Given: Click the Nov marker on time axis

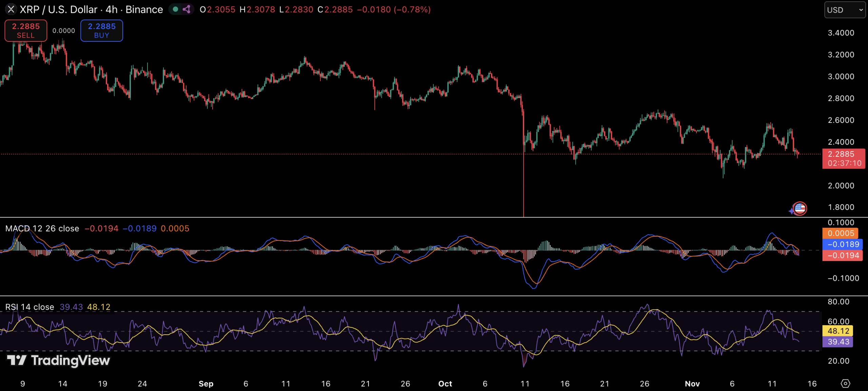Looking at the screenshot, I should coord(692,384).
